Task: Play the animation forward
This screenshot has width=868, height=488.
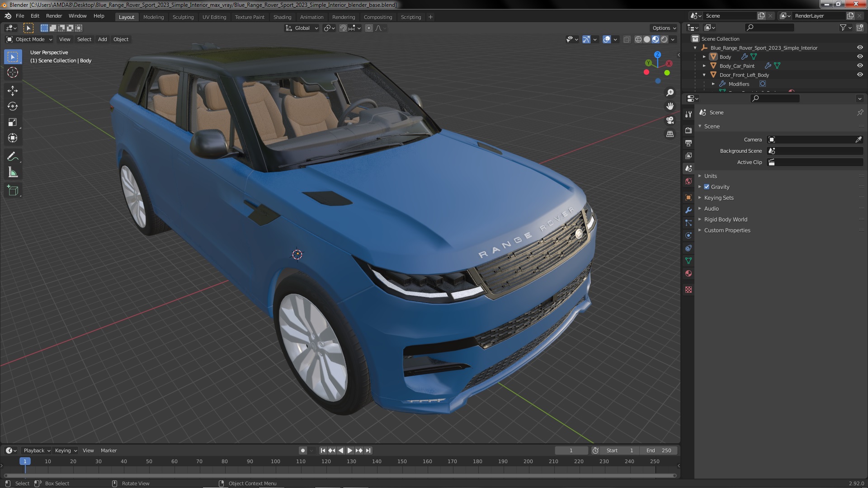Action: pos(350,451)
